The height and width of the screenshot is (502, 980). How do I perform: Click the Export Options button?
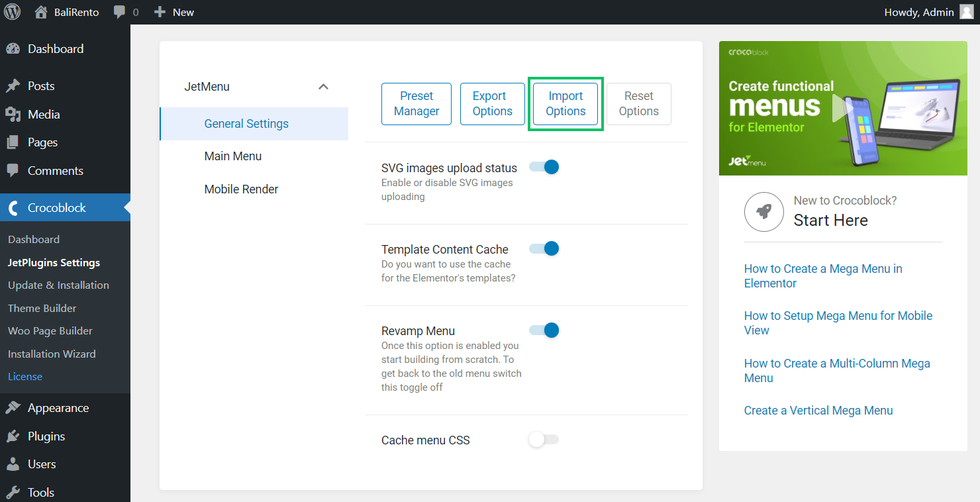tap(493, 104)
